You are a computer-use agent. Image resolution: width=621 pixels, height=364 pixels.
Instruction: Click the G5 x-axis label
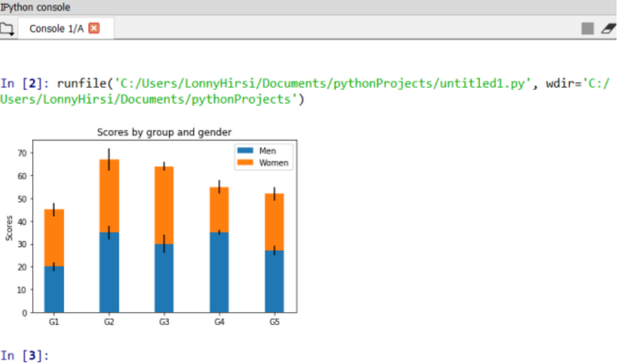coord(274,322)
